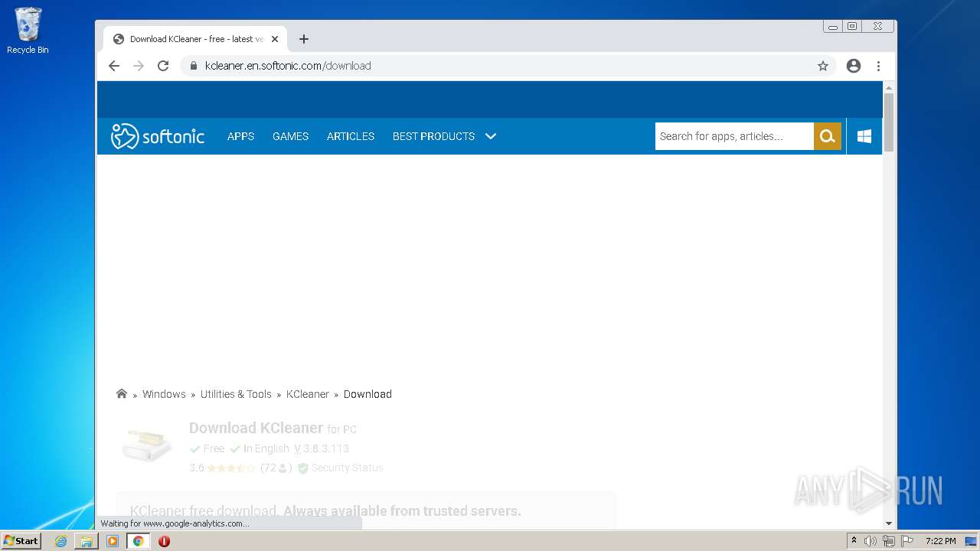View site info via padlock icon
980x551 pixels.
(x=194, y=66)
